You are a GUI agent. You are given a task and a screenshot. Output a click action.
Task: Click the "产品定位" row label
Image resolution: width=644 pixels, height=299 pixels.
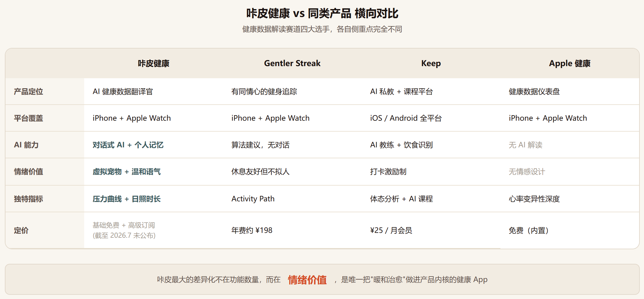click(28, 92)
